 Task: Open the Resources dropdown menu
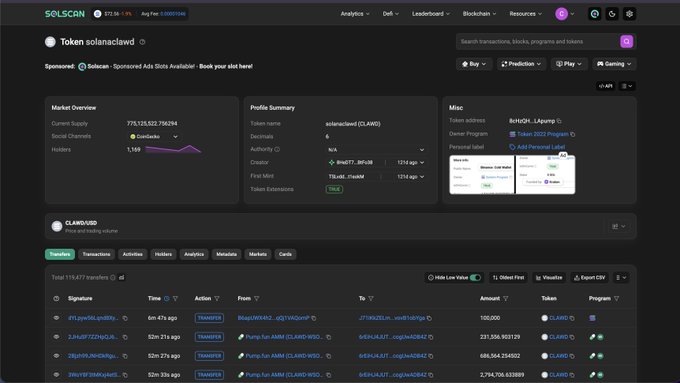pyautogui.click(x=526, y=14)
